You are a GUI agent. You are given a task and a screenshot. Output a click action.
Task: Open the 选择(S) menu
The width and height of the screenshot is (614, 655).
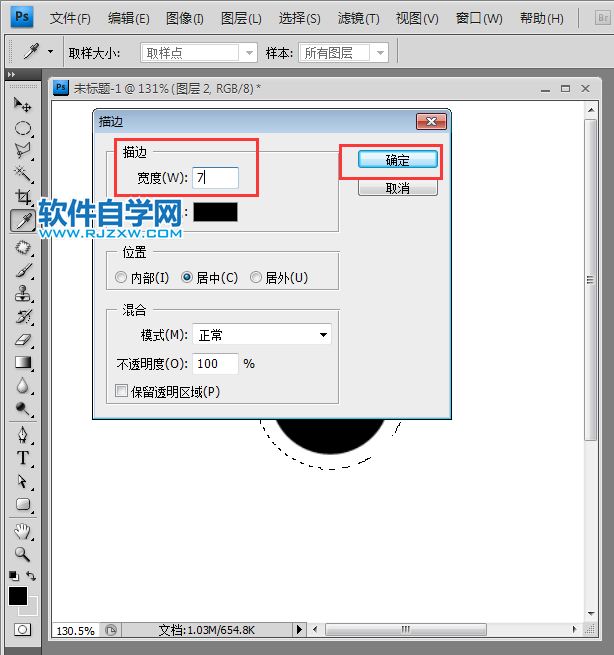[x=299, y=18]
